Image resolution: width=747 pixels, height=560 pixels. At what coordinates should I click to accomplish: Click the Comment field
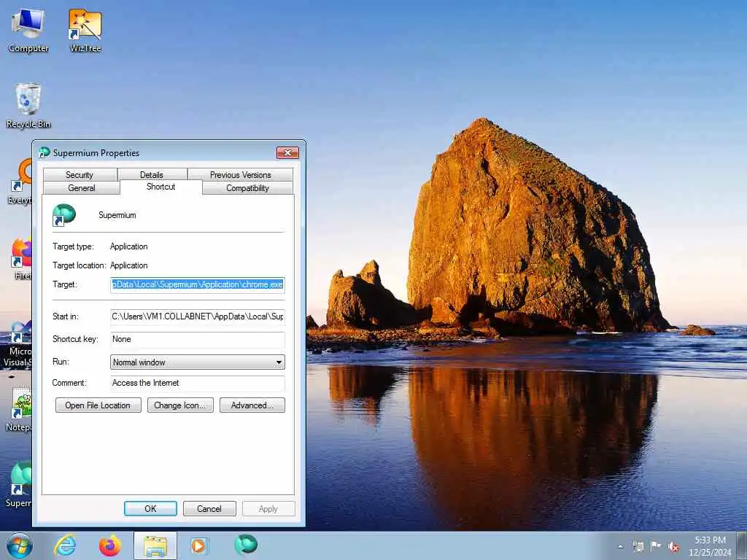click(198, 383)
